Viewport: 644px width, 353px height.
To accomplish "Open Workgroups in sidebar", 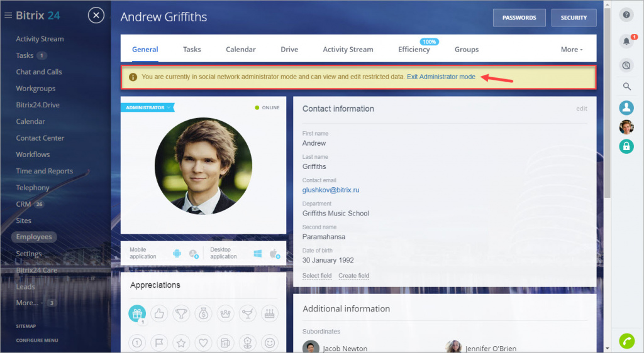I will [36, 89].
